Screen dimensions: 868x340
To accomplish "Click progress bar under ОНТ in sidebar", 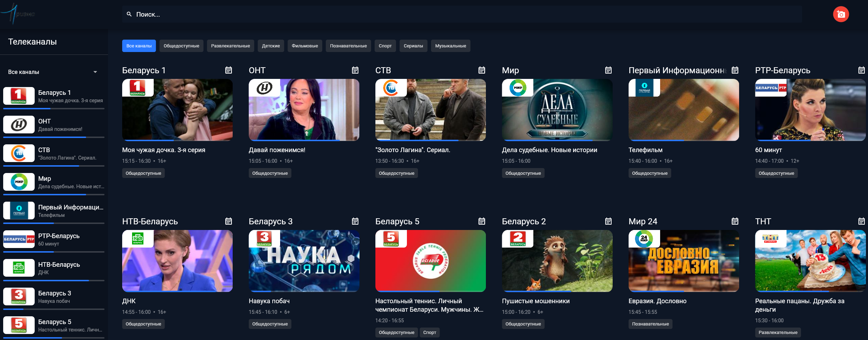I will coord(54,137).
